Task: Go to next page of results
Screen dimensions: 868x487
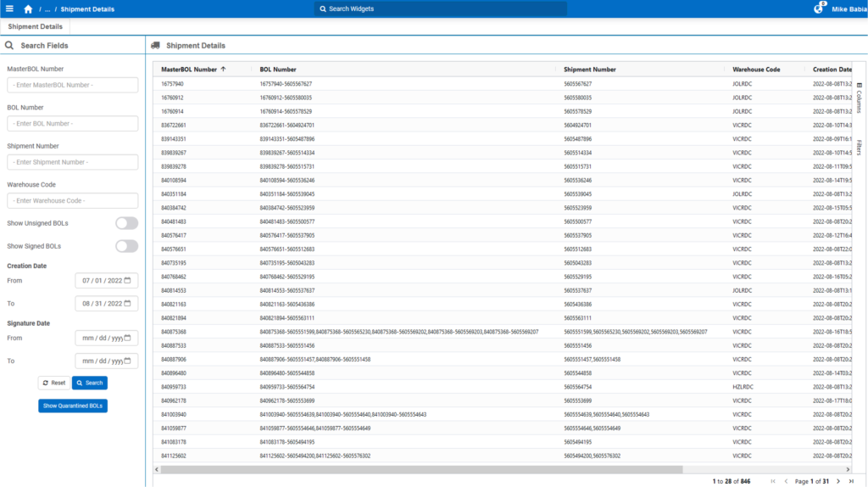Action: click(838, 481)
